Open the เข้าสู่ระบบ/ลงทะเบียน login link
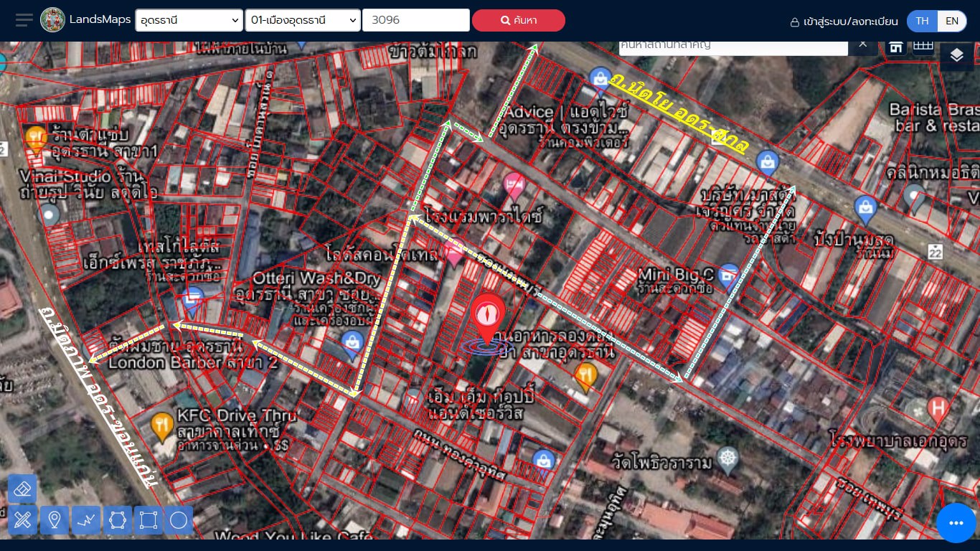The width and height of the screenshot is (980, 551). pos(844,22)
